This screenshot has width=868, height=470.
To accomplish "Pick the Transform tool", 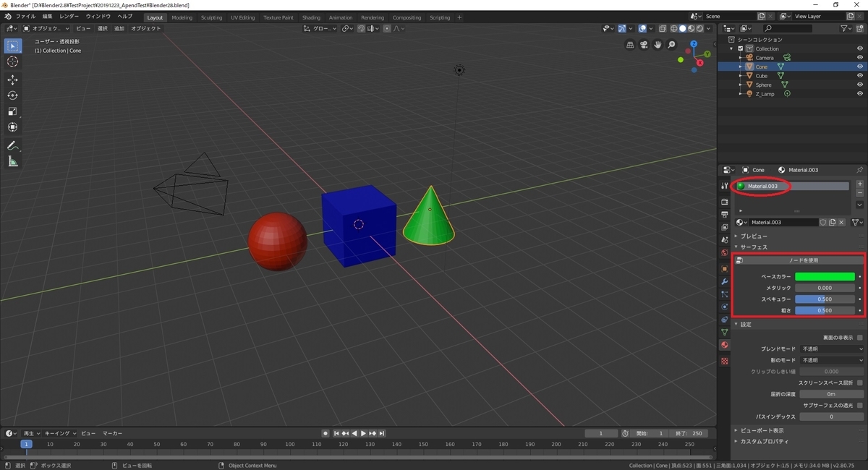I will pos(12,127).
